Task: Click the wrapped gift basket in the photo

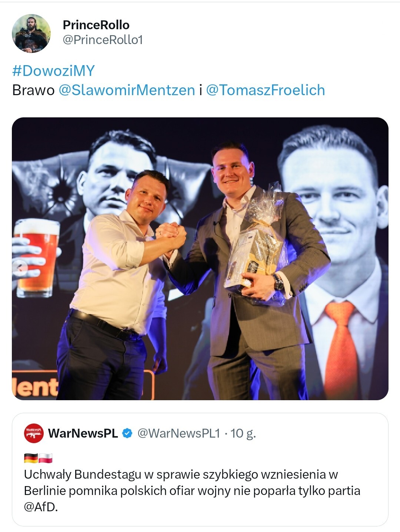Action: coord(256,246)
